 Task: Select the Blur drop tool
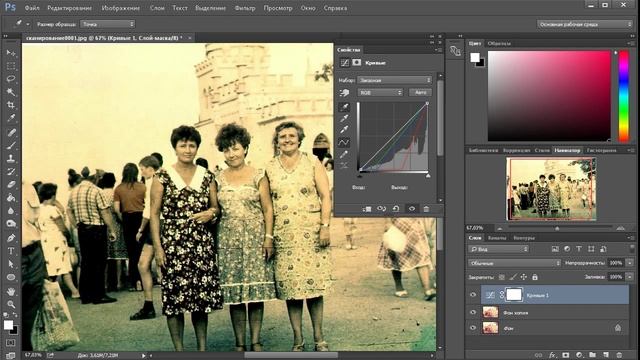click(11, 211)
